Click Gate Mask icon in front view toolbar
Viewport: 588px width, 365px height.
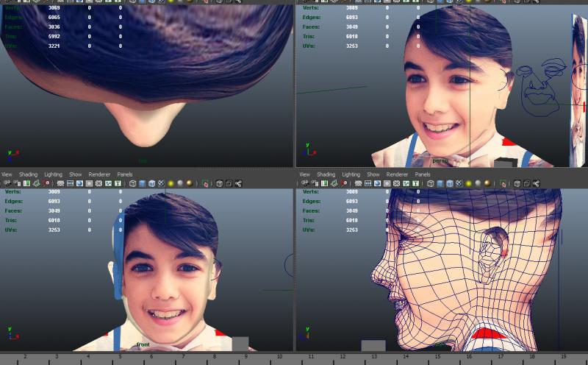[x=89, y=183]
